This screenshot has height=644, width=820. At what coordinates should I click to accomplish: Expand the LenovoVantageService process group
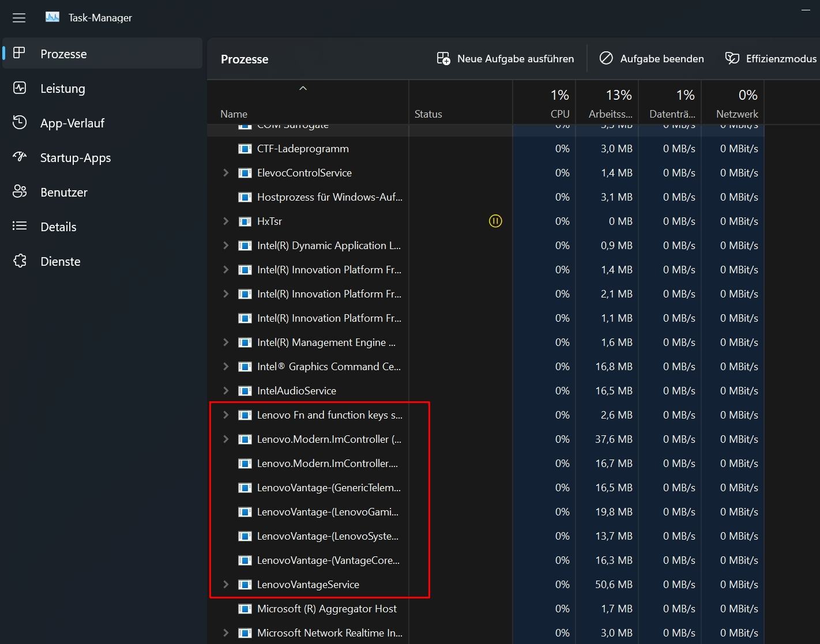(x=225, y=585)
